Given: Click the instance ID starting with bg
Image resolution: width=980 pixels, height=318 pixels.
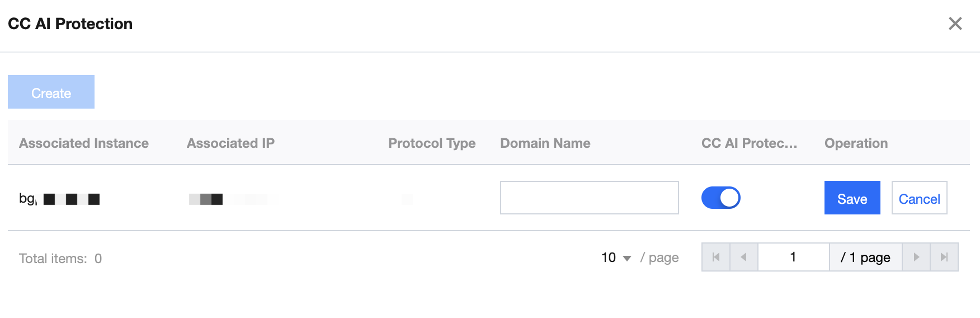Looking at the screenshot, I should coord(59,199).
